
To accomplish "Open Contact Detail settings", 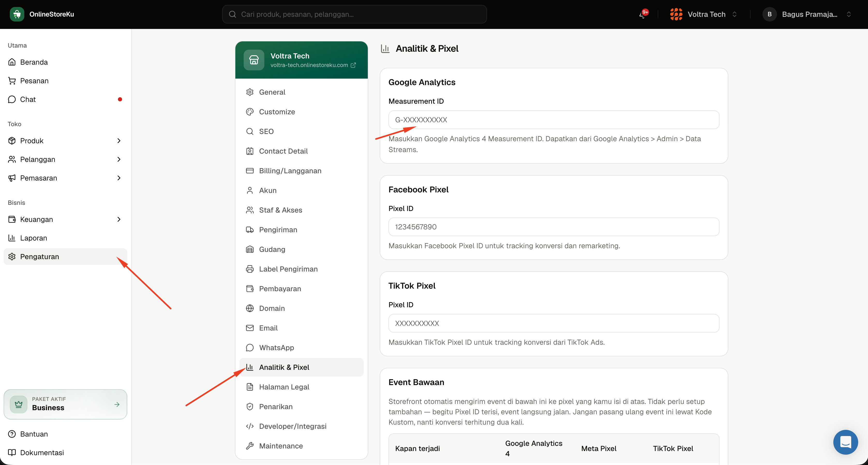I will pyautogui.click(x=301, y=151).
